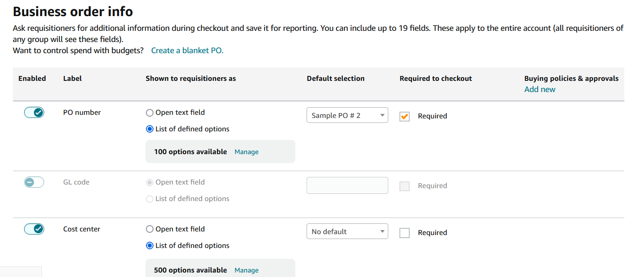This screenshot has width=644, height=277.
Task: Select Open text field for PO number
Action: click(150, 113)
